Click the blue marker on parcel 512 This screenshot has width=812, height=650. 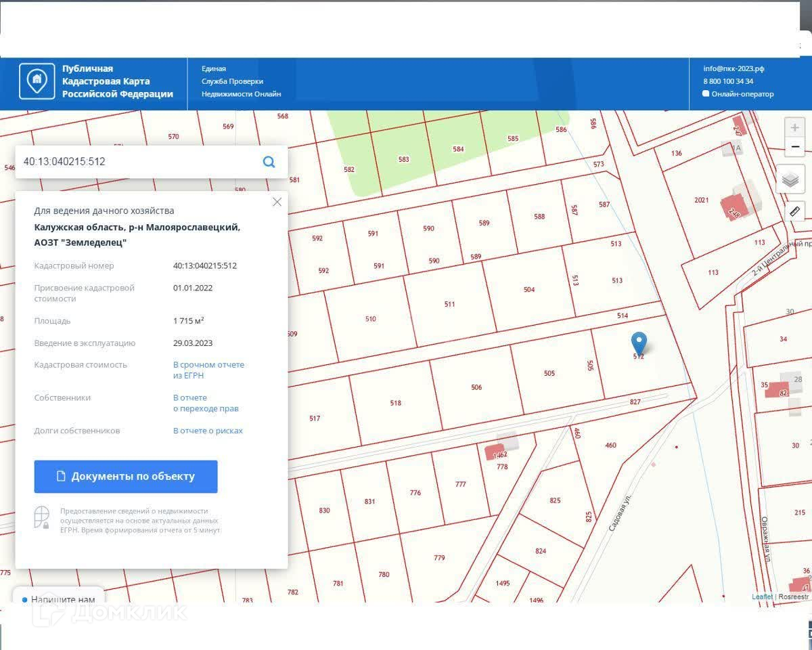638,343
